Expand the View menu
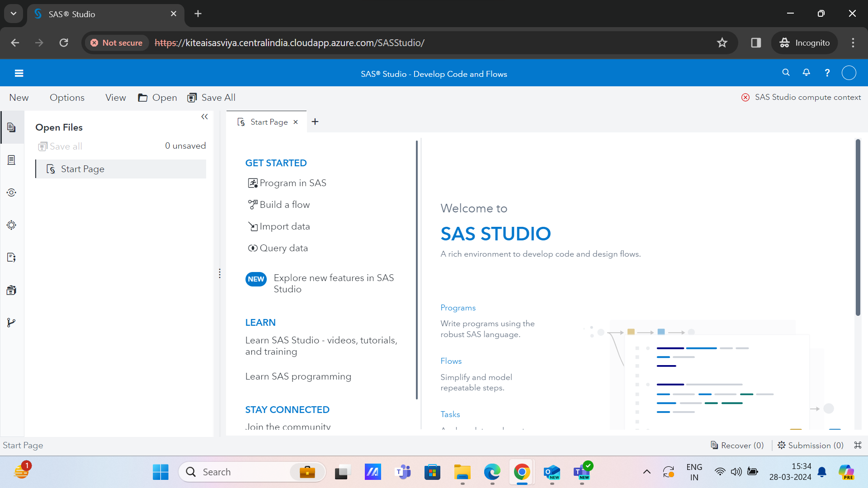868x488 pixels. (x=115, y=98)
